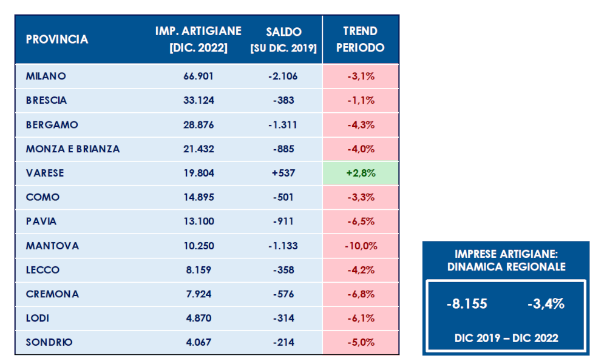
Task: Select the -314 saldo value for Lodi
Action: click(x=283, y=318)
